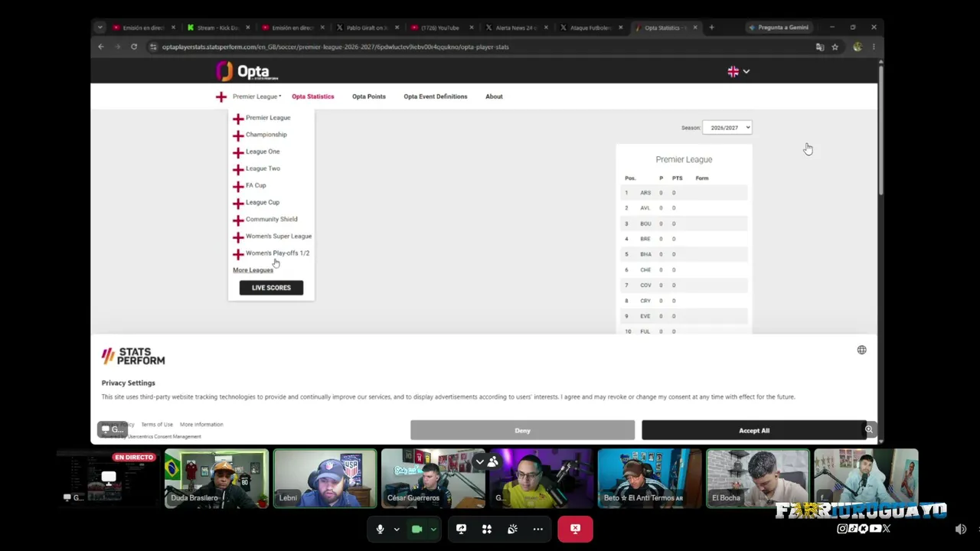
Task: Click the LIVE SCORES button
Action: pos(271,288)
